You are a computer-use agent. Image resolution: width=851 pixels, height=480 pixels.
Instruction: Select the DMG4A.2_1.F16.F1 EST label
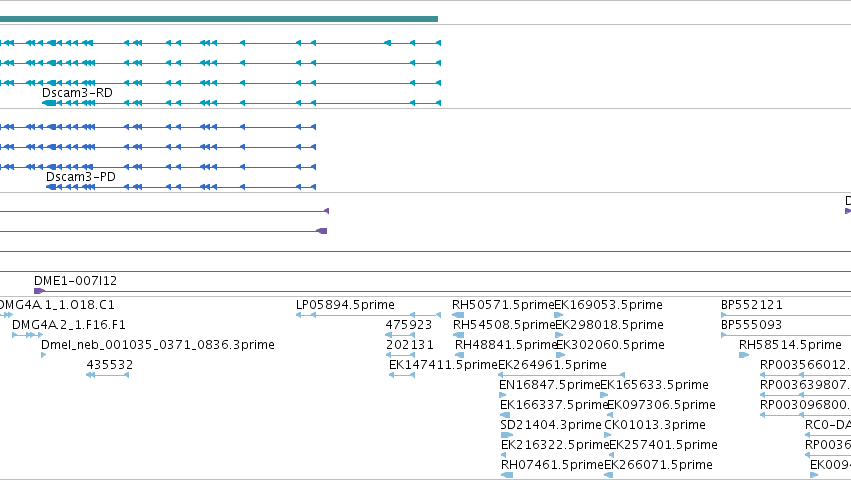[x=68, y=325]
